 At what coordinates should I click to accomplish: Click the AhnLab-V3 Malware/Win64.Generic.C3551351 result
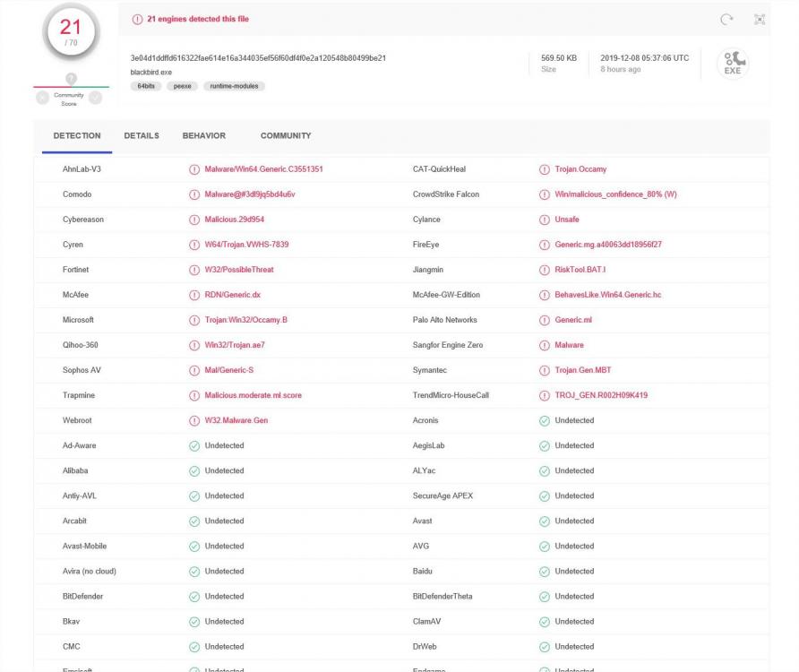pyautogui.click(x=264, y=169)
